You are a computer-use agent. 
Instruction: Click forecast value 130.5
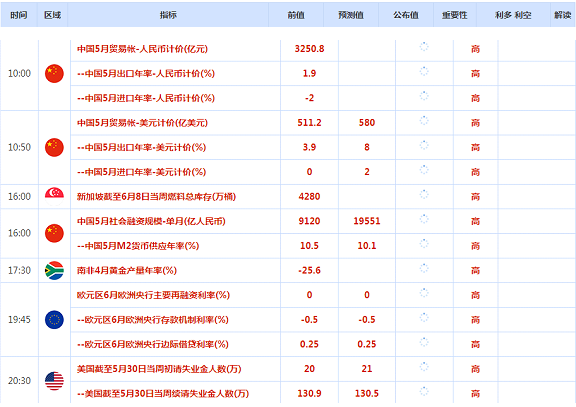pyautogui.click(x=367, y=393)
